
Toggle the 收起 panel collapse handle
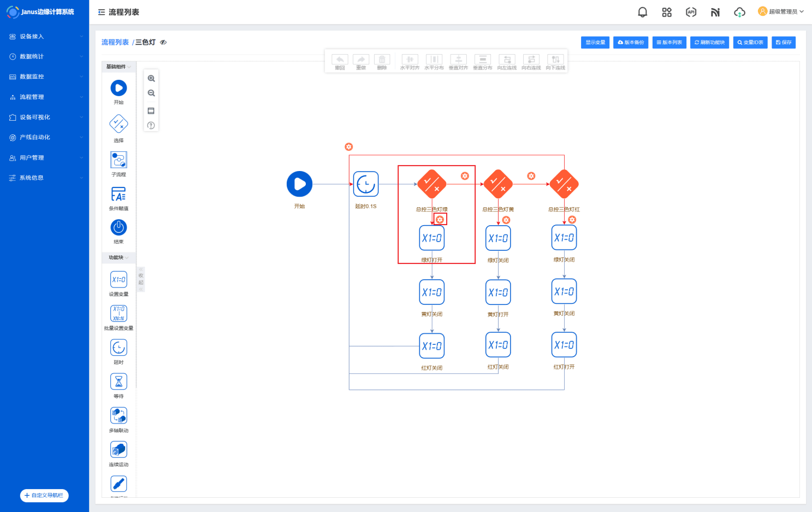(141, 279)
